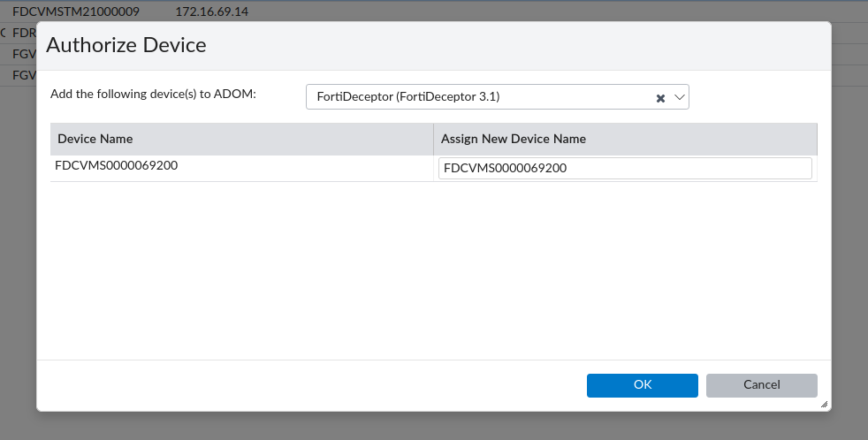
Task: Select the second FGV background row
Action: click(24, 75)
